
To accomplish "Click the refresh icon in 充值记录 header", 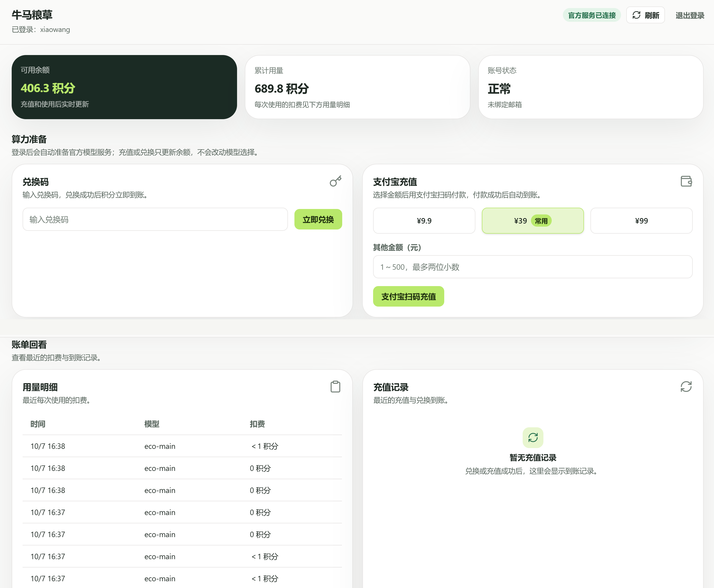I will pos(686,387).
